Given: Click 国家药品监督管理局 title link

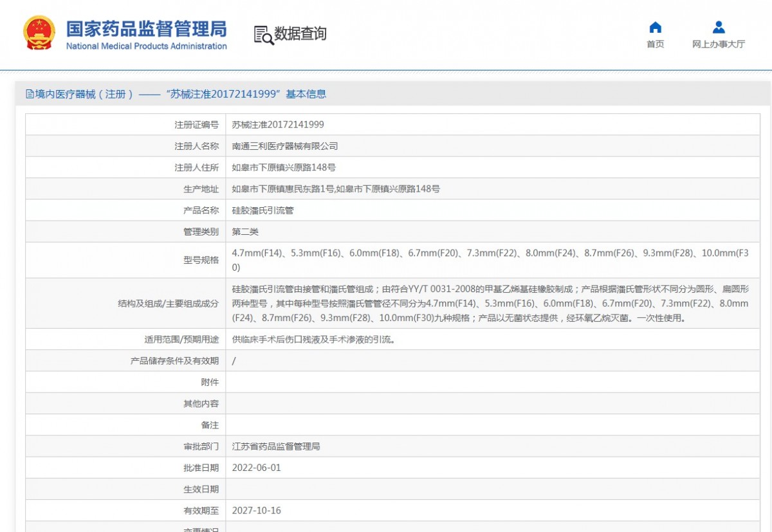Looking at the screenshot, I should (147, 29).
